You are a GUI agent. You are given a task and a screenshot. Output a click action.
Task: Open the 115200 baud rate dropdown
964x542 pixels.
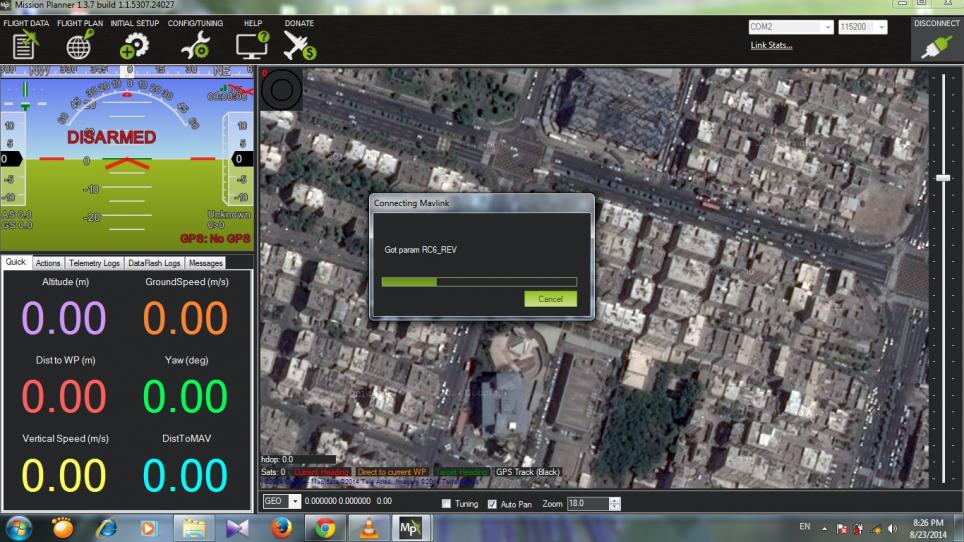[x=881, y=27]
